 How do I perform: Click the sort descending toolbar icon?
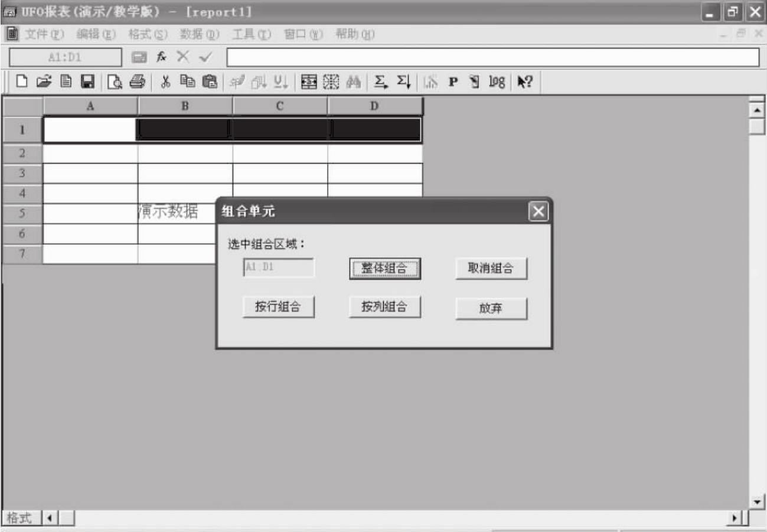(280, 82)
